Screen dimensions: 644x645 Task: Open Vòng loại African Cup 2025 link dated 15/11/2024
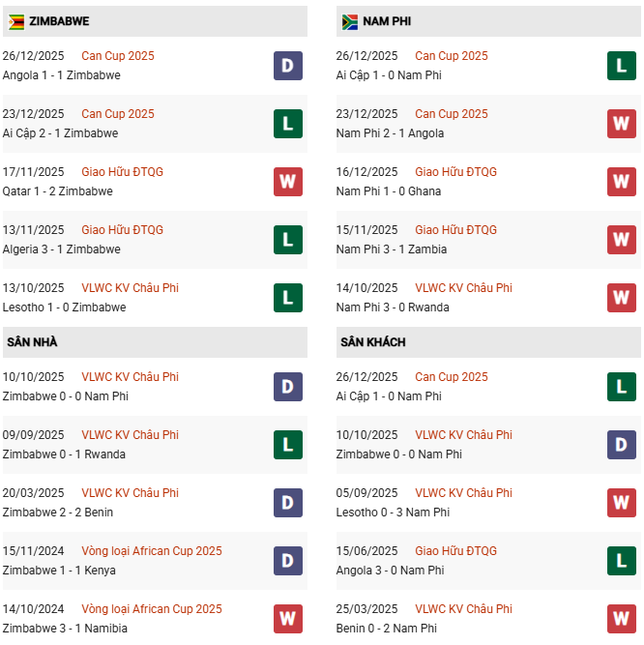(151, 551)
